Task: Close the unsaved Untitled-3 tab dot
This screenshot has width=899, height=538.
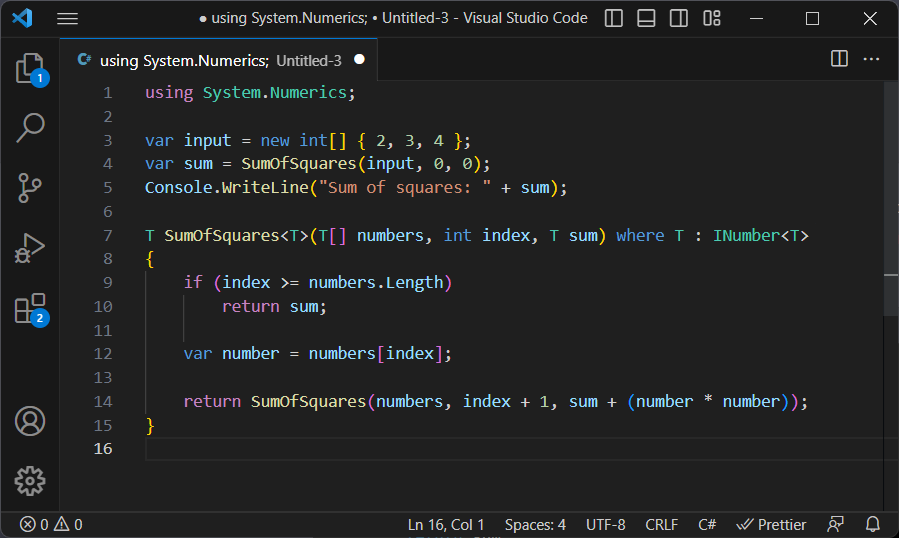Action: (x=359, y=59)
